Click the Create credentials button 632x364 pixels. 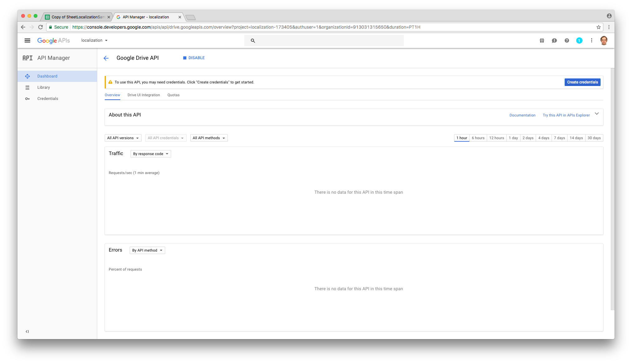(x=582, y=82)
